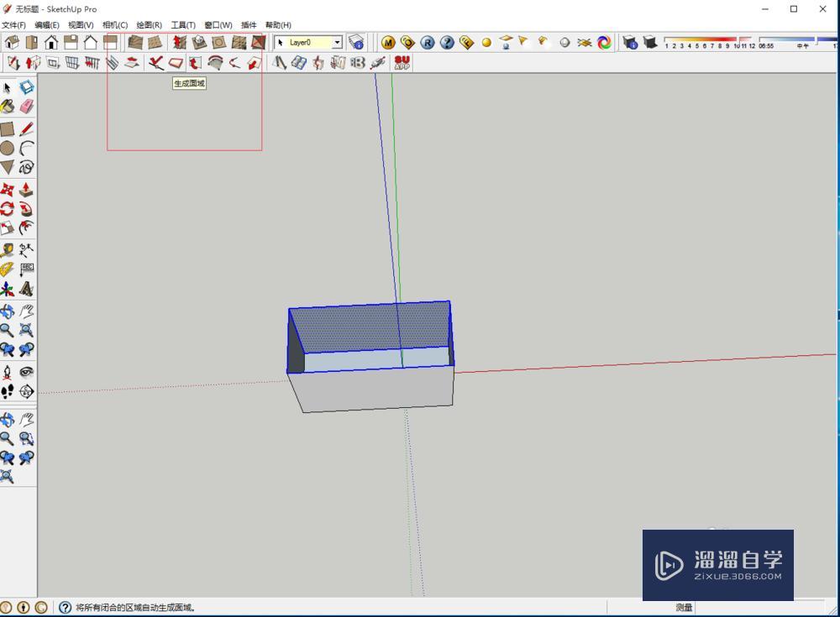Select the Dimension tool
The height and width of the screenshot is (617, 840).
click(x=26, y=250)
